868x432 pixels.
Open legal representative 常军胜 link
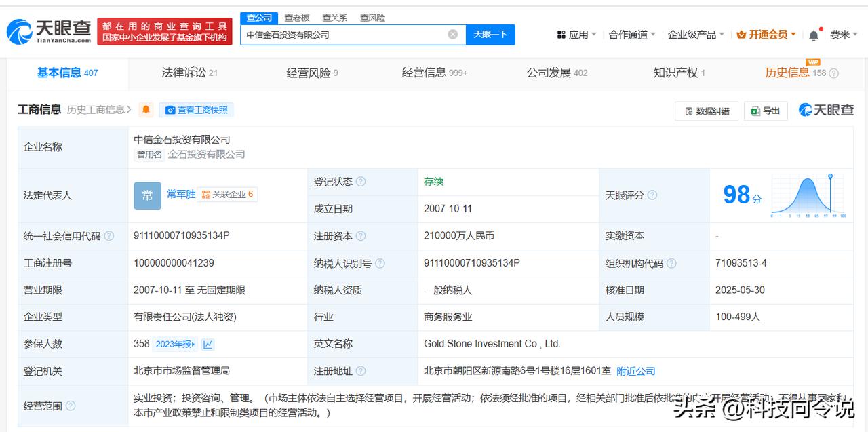coord(181,195)
